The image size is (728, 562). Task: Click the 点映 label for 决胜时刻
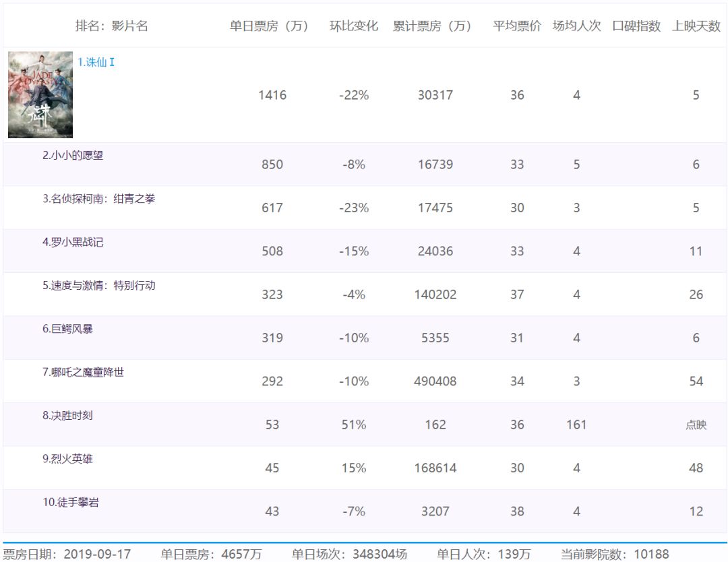coord(694,424)
